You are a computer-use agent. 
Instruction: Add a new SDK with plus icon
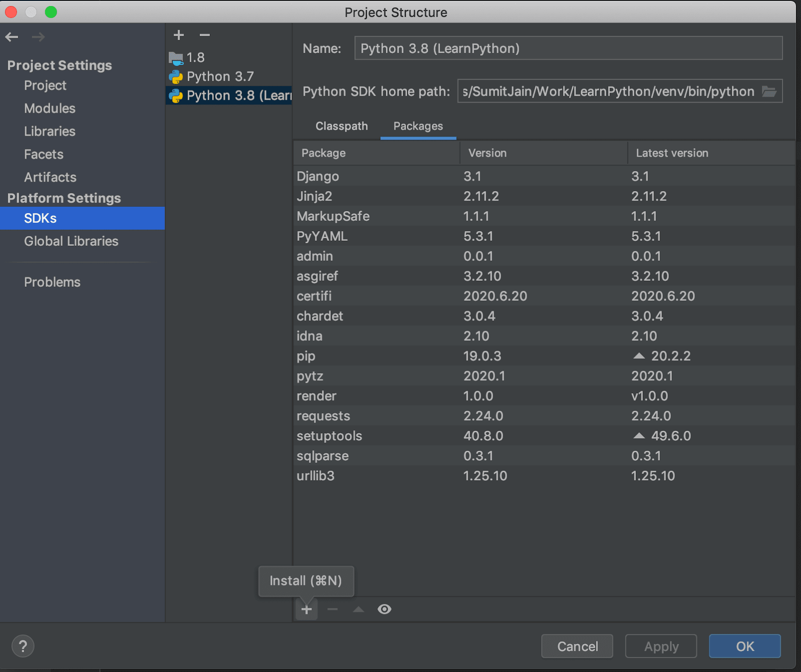[179, 35]
